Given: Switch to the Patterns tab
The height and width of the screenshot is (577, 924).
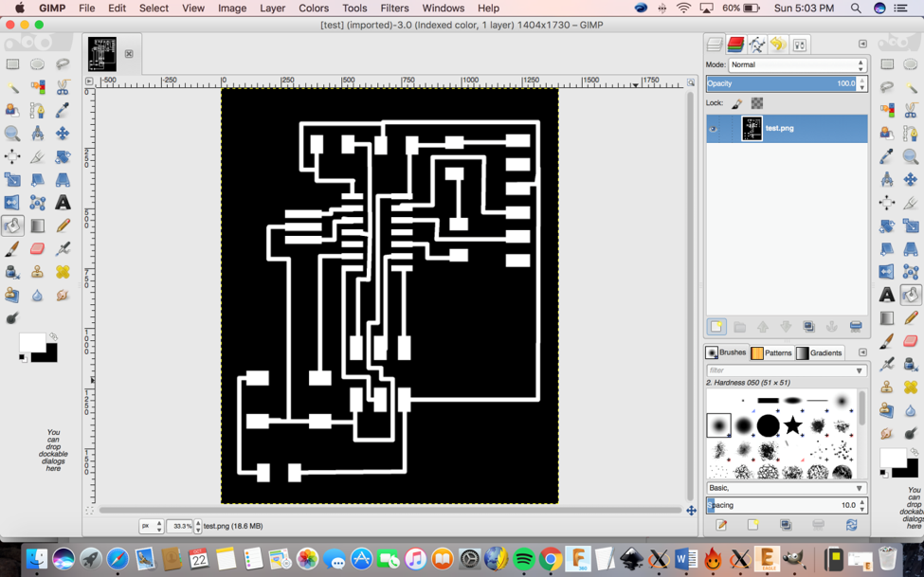Looking at the screenshot, I should click(771, 352).
